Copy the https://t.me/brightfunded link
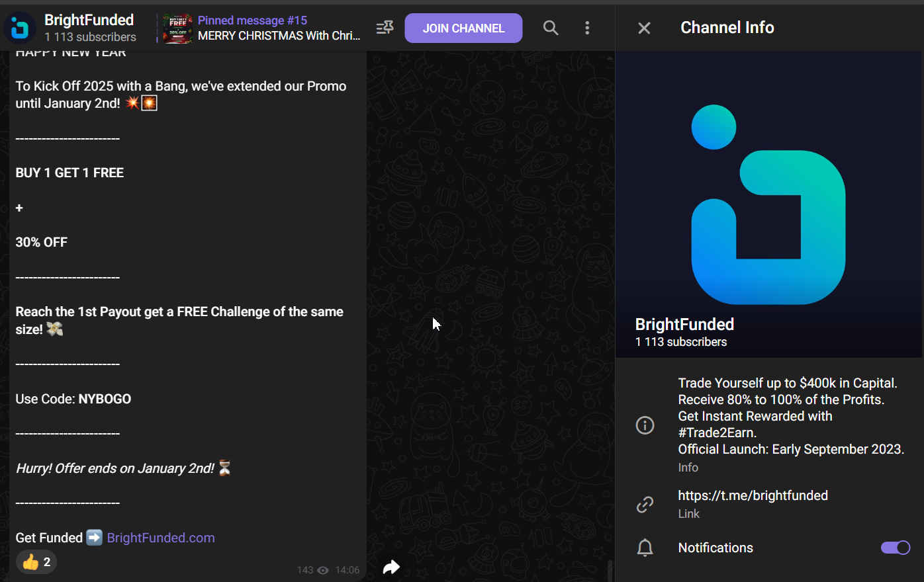924x582 pixels. [x=753, y=495]
